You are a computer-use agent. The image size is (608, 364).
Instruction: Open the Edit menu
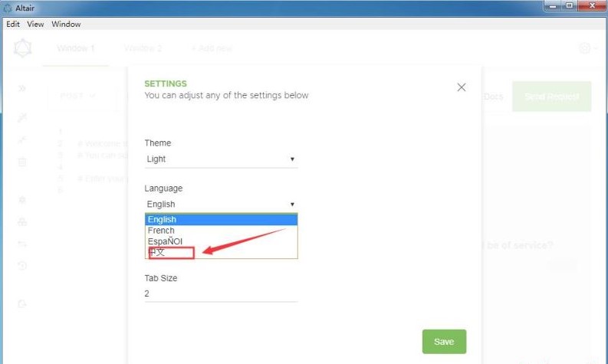pyautogui.click(x=13, y=24)
